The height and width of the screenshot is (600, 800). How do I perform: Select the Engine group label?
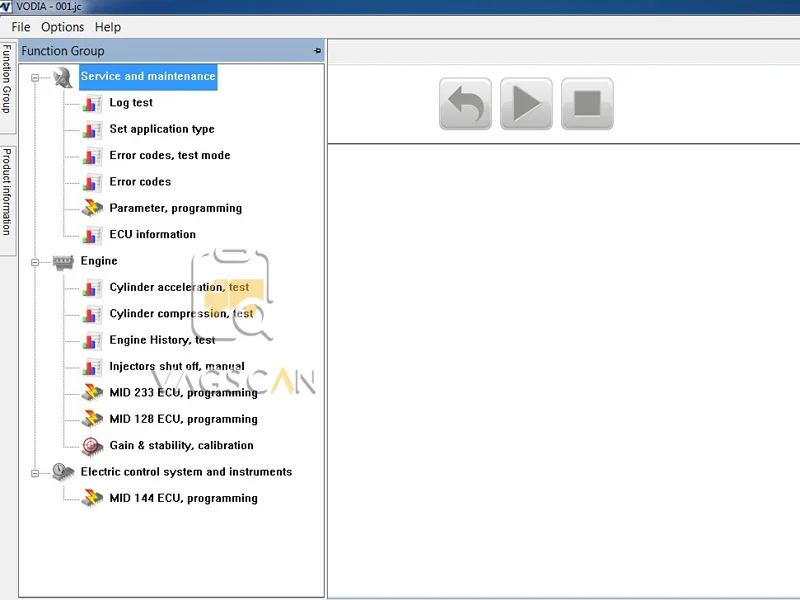tap(99, 261)
